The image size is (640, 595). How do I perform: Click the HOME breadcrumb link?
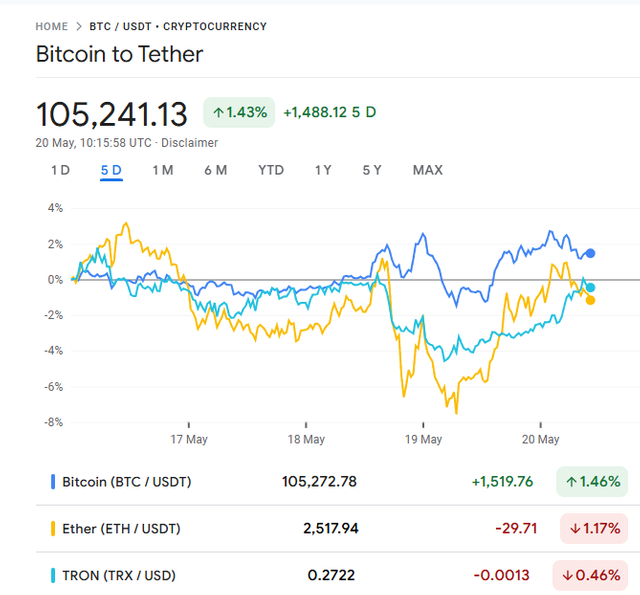(x=54, y=26)
